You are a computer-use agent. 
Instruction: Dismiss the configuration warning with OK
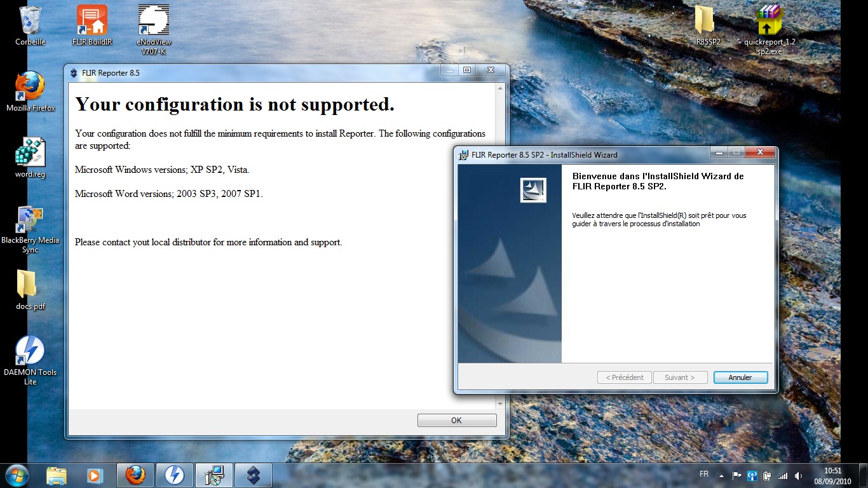456,420
